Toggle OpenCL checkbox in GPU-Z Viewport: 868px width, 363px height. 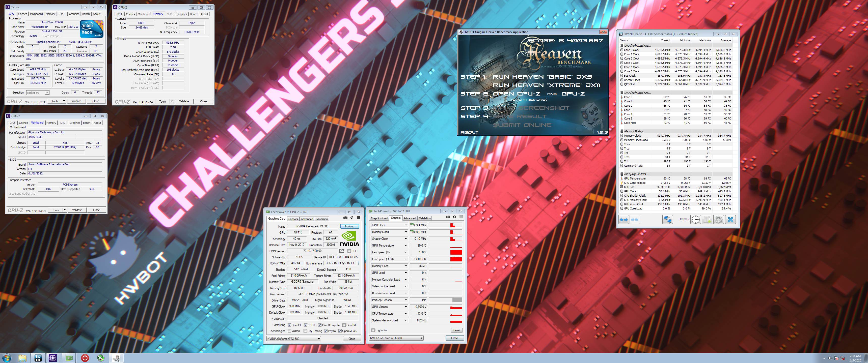click(x=289, y=325)
